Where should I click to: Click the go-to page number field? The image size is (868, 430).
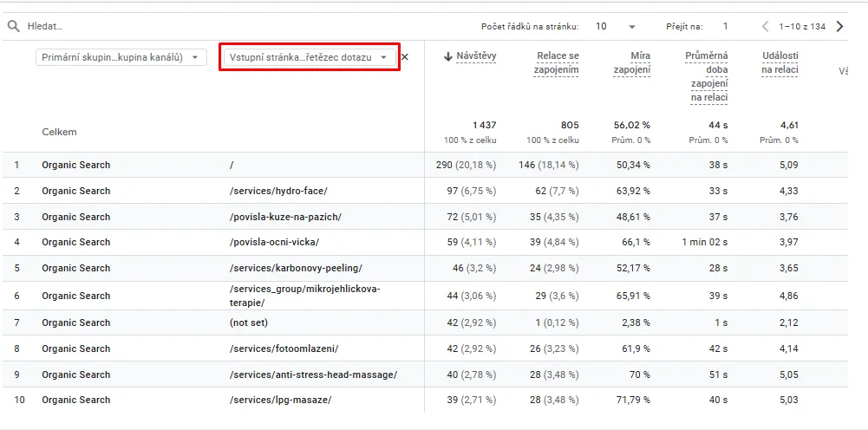click(725, 26)
